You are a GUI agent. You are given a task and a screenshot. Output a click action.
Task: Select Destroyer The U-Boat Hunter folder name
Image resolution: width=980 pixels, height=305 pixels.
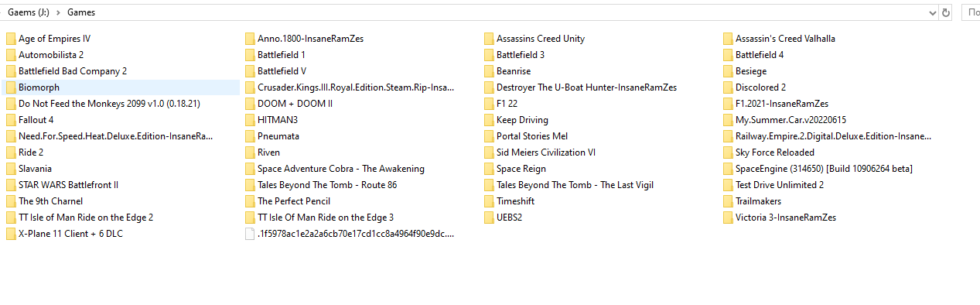coord(586,87)
